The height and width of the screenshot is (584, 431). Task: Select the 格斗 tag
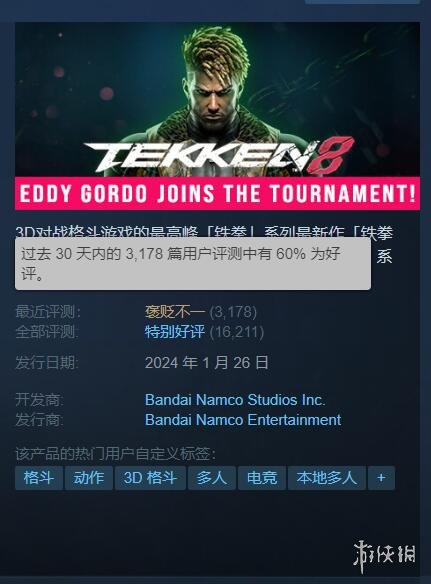[39, 477]
